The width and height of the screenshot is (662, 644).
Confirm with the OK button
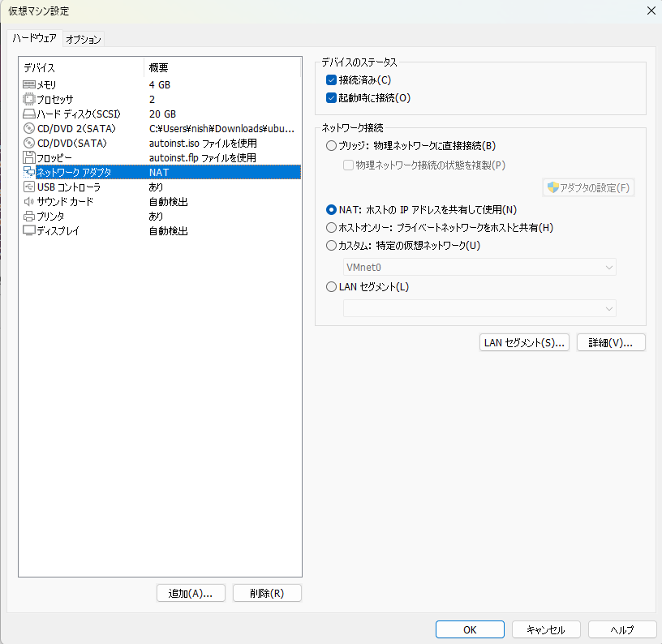tap(470, 629)
